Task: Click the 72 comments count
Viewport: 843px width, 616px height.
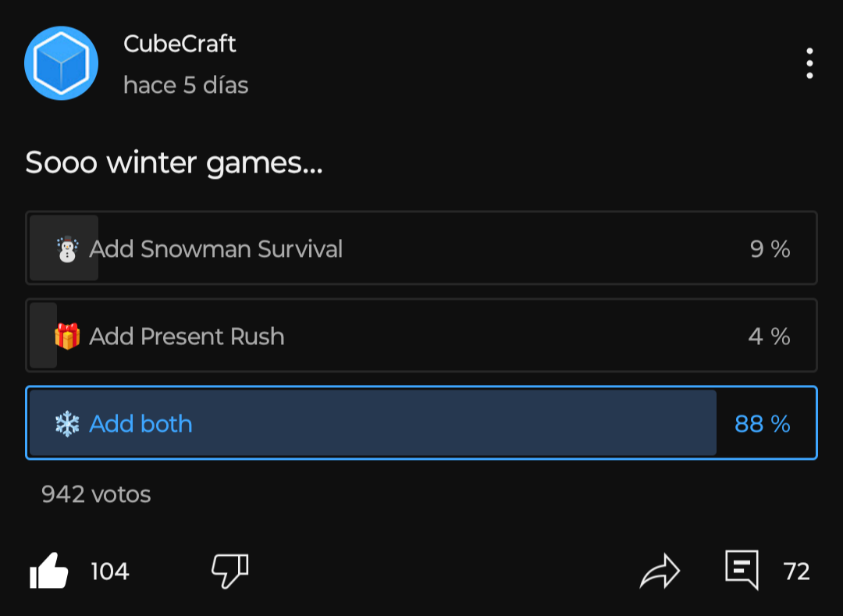Action: [796, 571]
